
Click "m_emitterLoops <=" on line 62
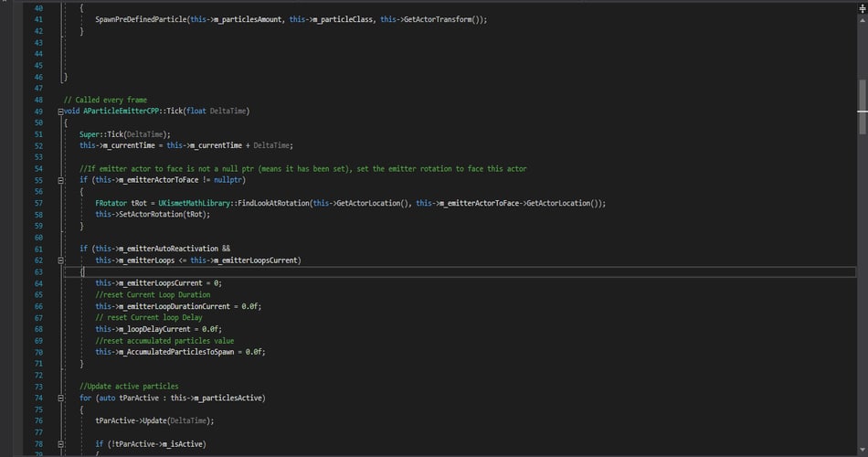tap(153, 260)
